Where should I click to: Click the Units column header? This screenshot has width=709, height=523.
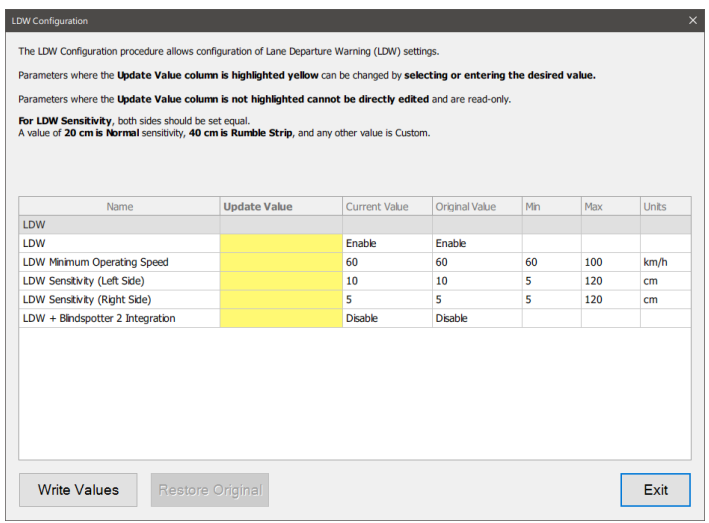point(655,206)
